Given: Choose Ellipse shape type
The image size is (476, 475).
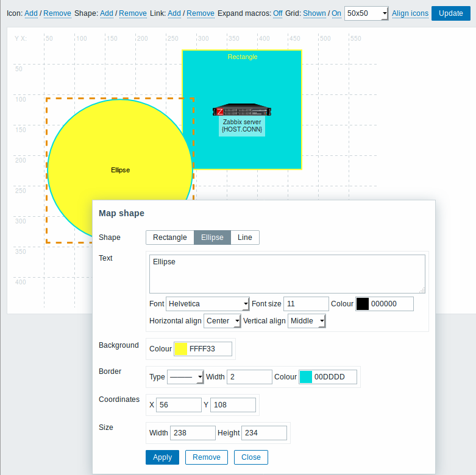Looking at the screenshot, I should 212,237.
